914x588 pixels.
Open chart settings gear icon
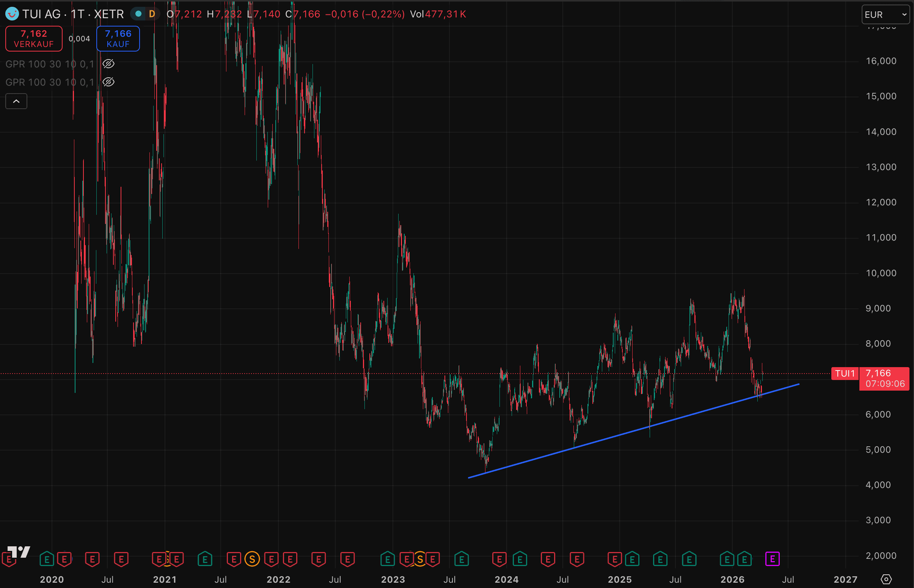pyautogui.click(x=886, y=579)
